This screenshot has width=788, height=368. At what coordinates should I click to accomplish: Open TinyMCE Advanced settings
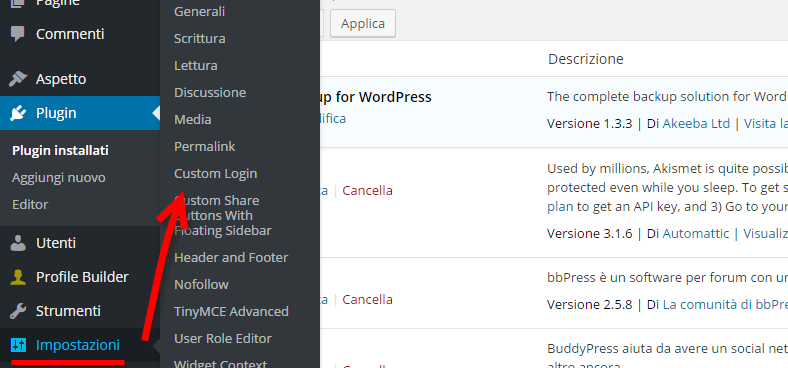231,312
